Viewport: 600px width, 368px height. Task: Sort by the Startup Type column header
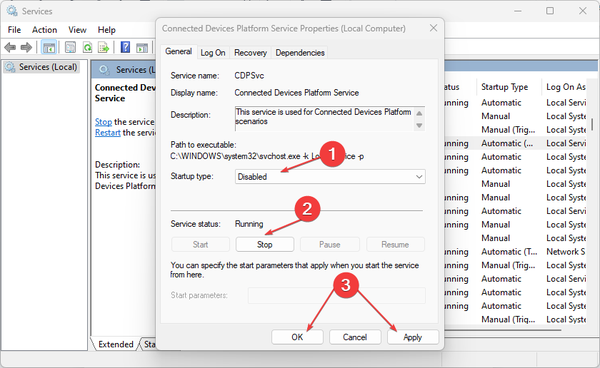(504, 87)
